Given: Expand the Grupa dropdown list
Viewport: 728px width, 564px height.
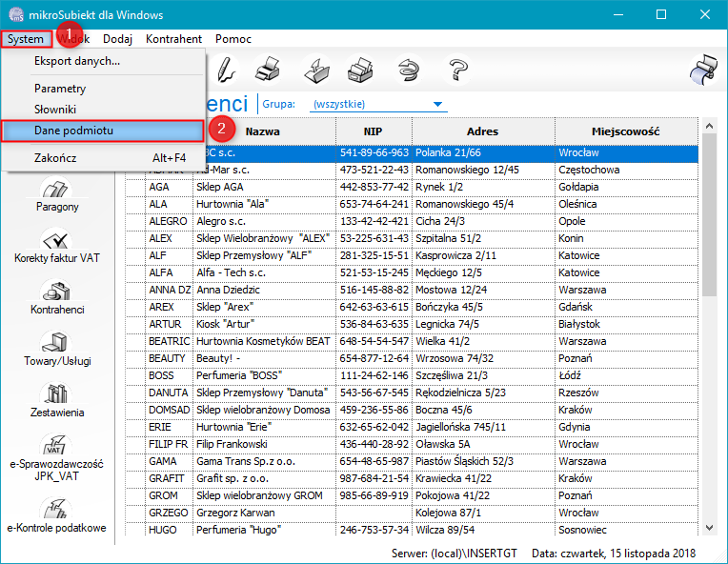Looking at the screenshot, I should [x=438, y=104].
